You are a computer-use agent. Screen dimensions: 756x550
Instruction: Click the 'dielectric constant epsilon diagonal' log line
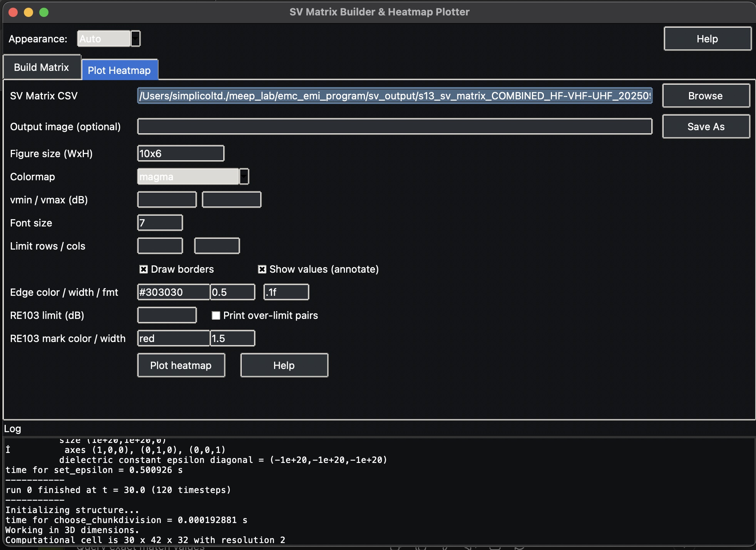point(223,460)
